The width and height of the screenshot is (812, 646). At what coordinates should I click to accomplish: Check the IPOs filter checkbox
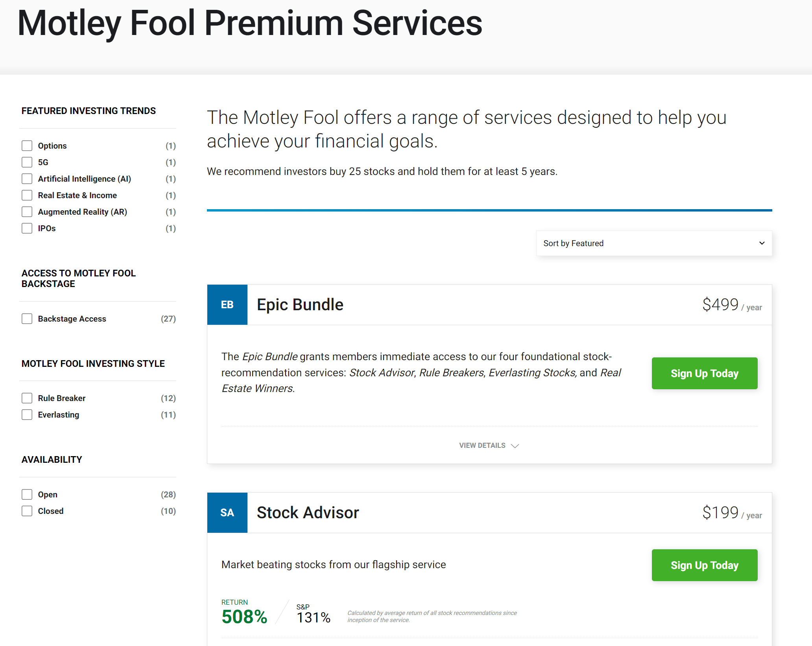27,228
